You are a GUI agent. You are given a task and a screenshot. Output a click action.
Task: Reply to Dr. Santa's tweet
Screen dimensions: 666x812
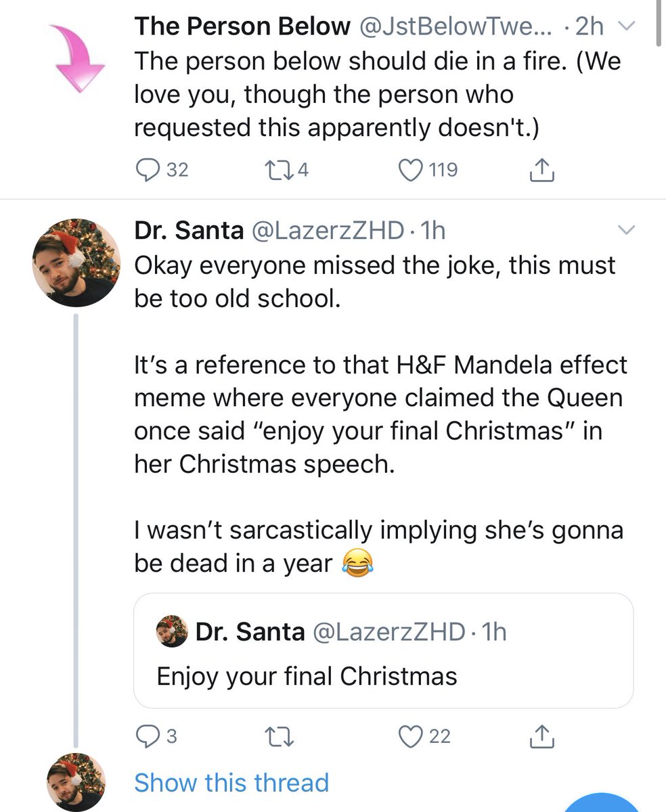[x=147, y=736]
